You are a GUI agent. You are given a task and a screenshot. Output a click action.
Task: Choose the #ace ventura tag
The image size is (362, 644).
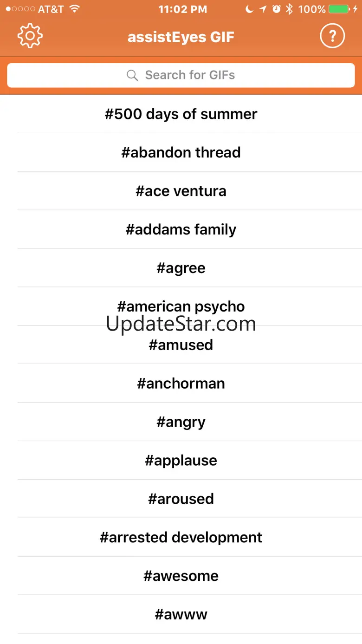pos(181,191)
